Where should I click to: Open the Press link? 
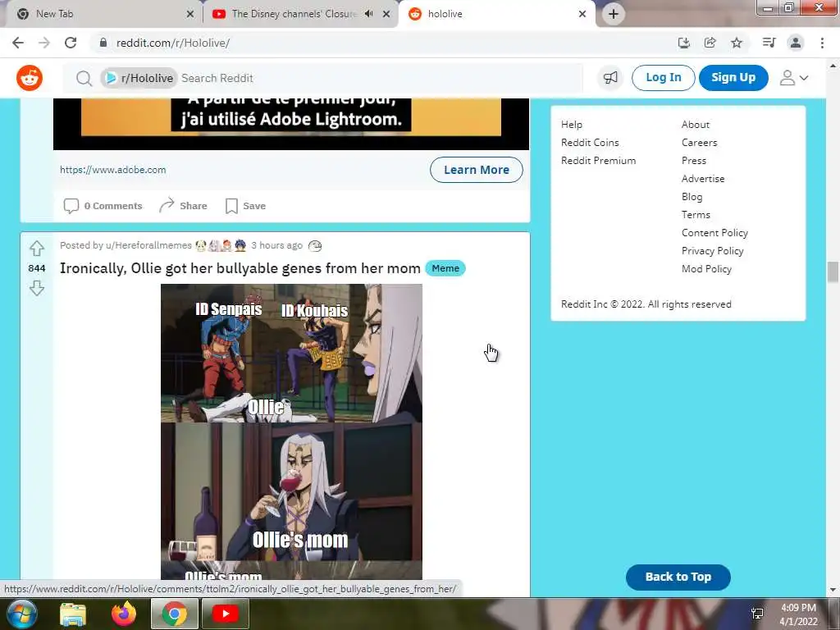pos(694,161)
